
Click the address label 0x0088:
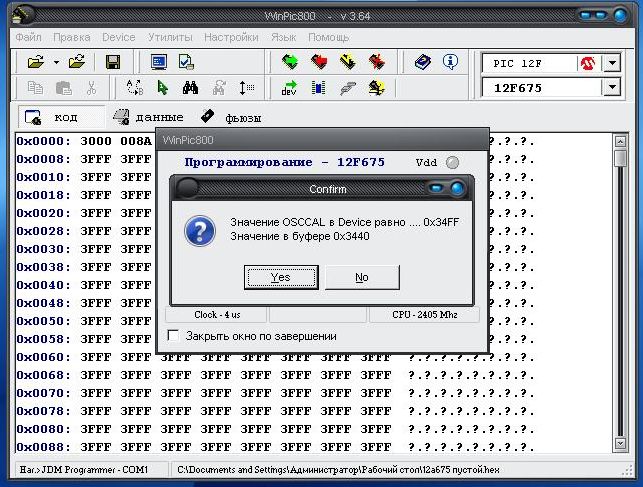[x=43, y=447]
